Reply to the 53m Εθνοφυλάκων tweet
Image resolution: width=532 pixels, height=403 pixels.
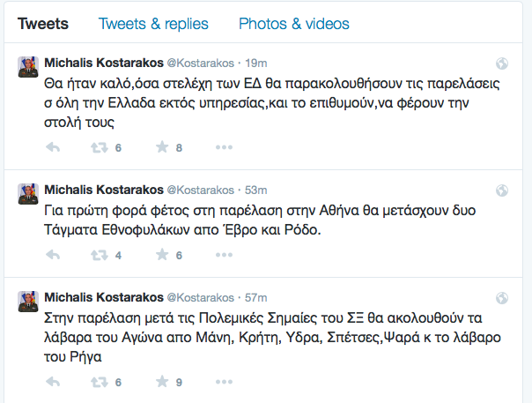[x=52, y=256]
